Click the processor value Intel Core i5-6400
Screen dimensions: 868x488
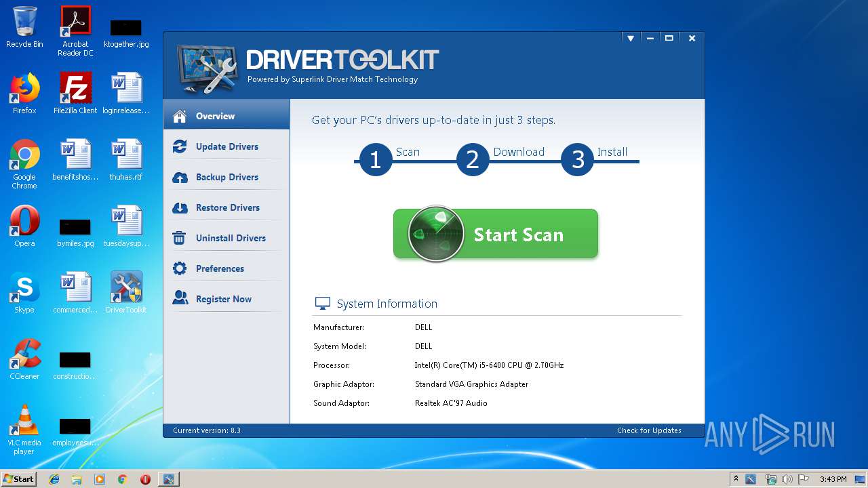tap(489, 365)
